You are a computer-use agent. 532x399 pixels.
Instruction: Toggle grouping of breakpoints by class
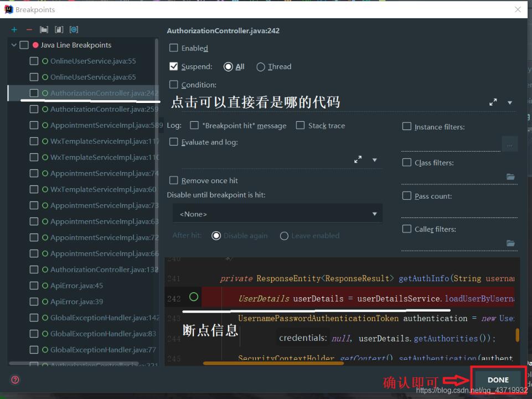[x=59, y=30]
